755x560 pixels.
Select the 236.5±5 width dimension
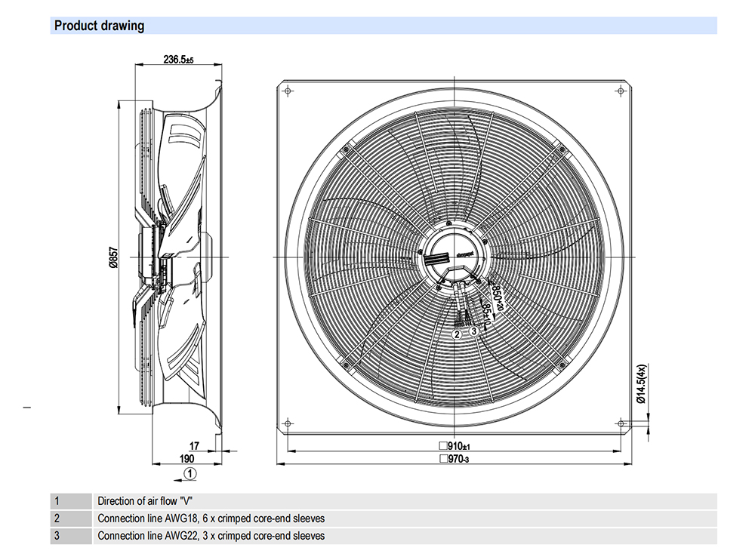pos(179,60)
